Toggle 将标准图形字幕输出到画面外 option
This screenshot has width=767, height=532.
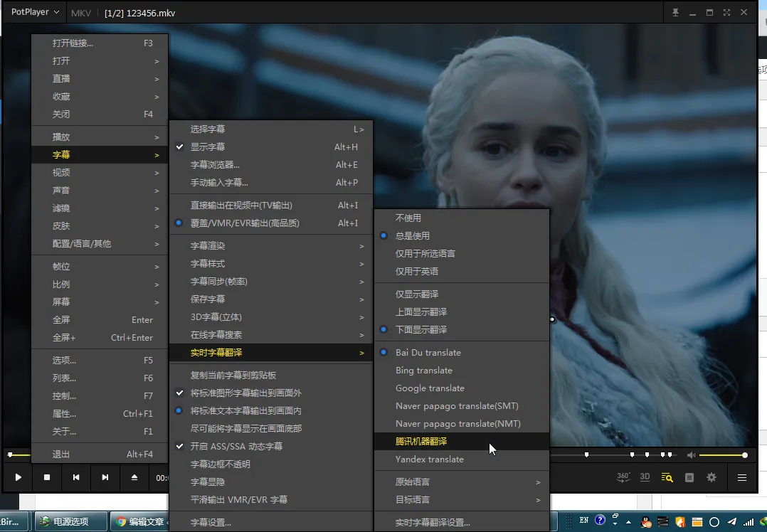271,393
